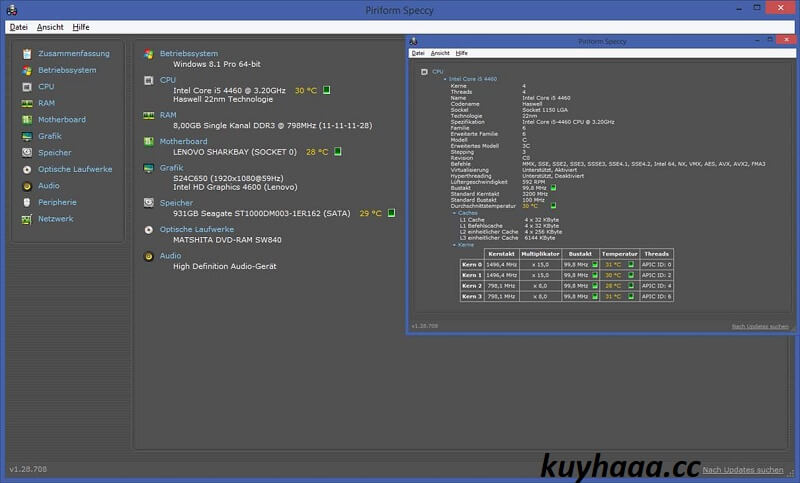Open Datei menu in main window
Screen dimensions: 800x483
coord(19,27)
